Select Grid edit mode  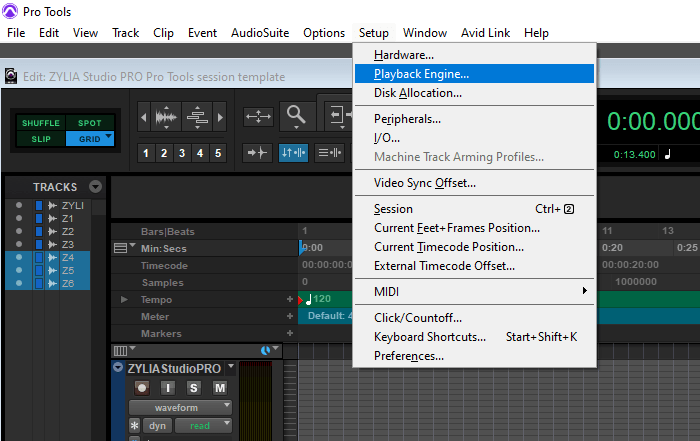[90, 139]
